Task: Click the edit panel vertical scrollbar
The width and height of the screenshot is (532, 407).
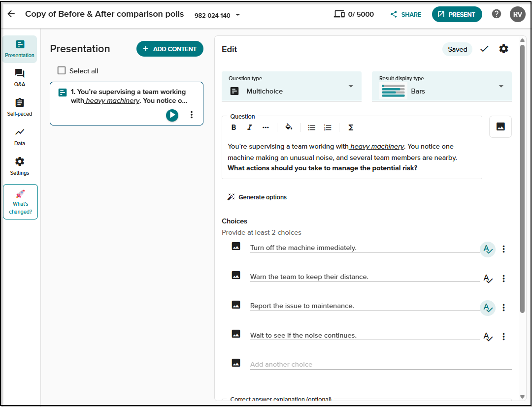Action: 522,179
